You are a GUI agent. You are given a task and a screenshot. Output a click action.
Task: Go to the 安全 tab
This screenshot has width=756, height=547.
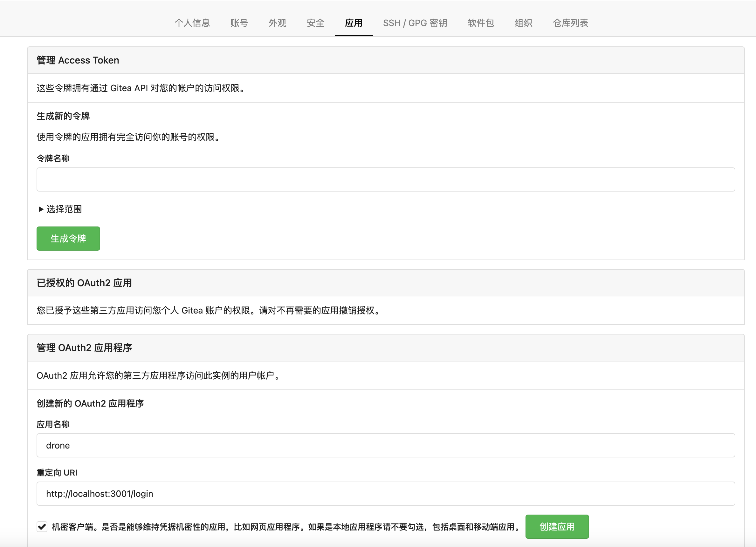[x=315, y=23]
